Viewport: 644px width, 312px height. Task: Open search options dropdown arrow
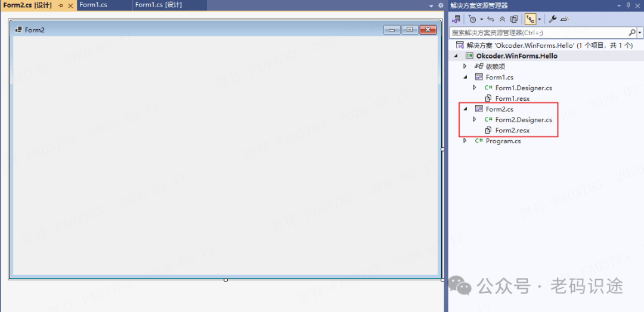pos(640,33)
